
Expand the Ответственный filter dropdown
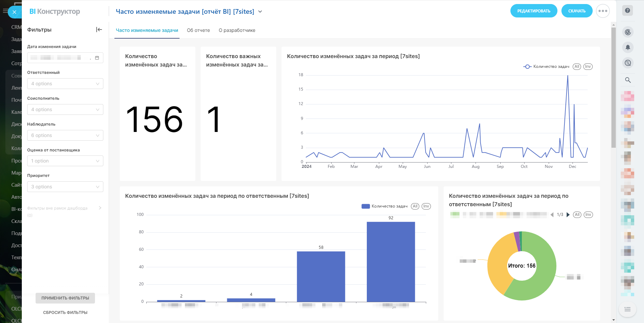65,84
